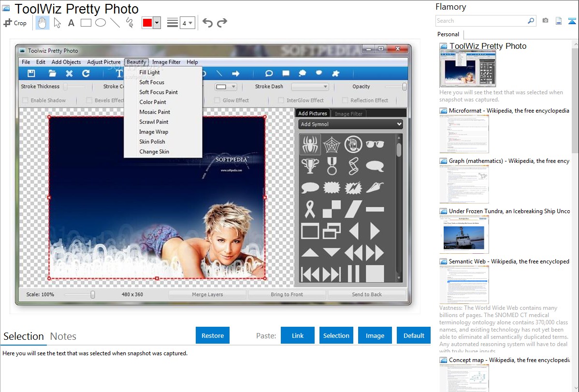Open the File menu
The height and width of the screenshot is (392, 579).
tap(26, 62)
